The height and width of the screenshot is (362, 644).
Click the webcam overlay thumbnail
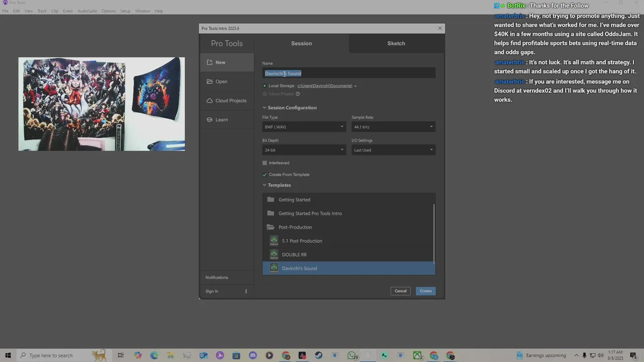[102, 104]
